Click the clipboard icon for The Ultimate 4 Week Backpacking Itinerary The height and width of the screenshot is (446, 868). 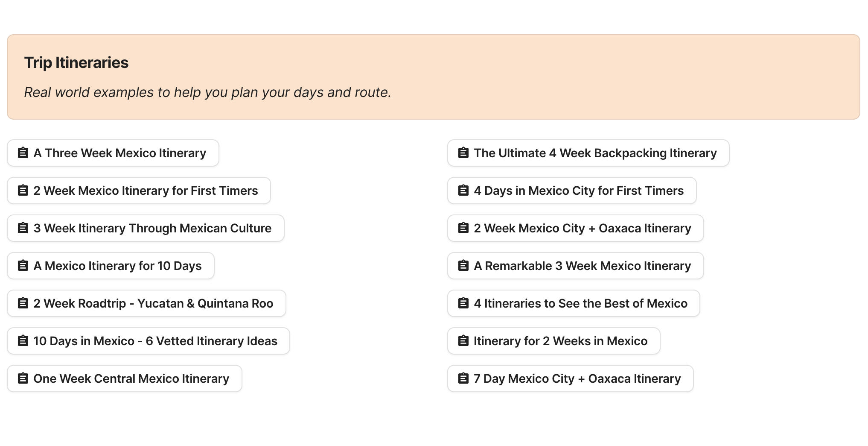(463, 153)
